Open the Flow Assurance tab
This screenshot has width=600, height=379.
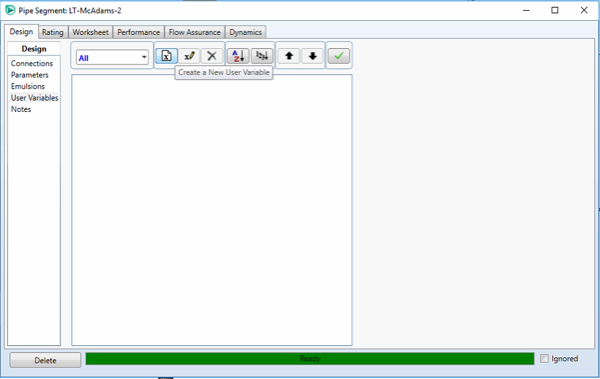(195, 32)
